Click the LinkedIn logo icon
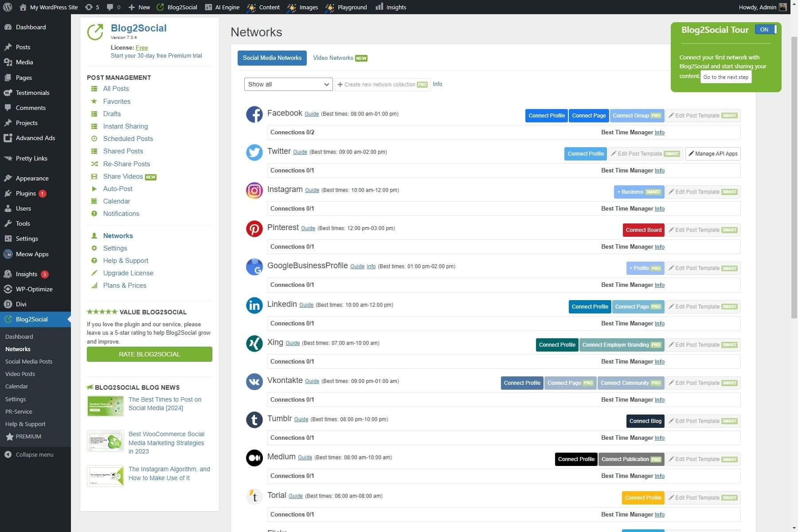798x532 pixels. click(254, 305)
